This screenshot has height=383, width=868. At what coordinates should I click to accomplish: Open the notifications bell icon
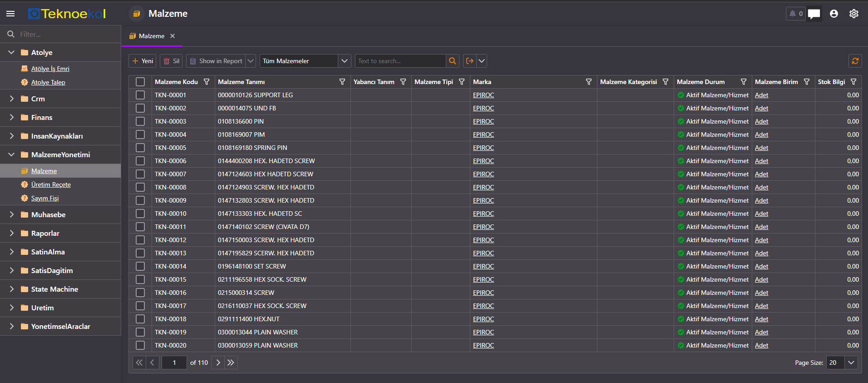point(796,14)
